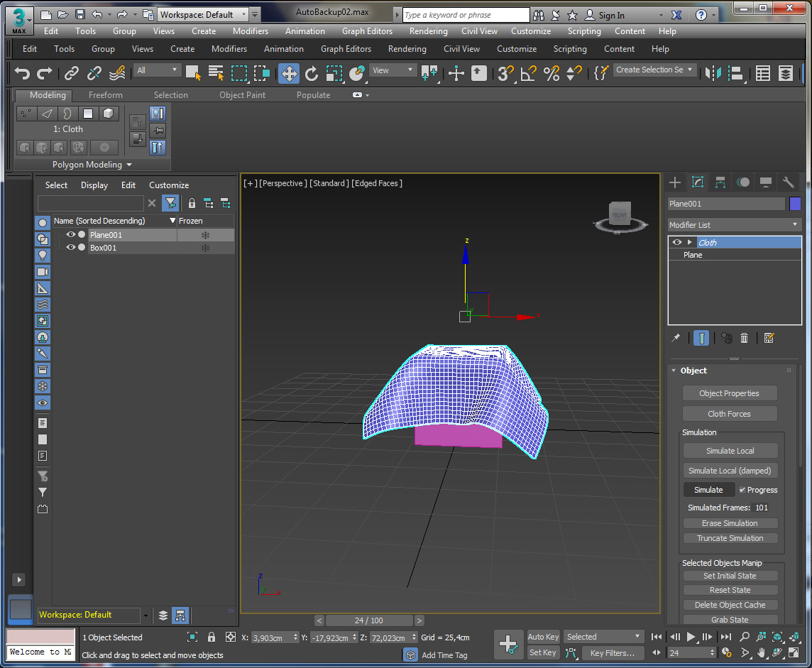
Task: Remove modifier using the trash icon
Action: tap(744, 338)
